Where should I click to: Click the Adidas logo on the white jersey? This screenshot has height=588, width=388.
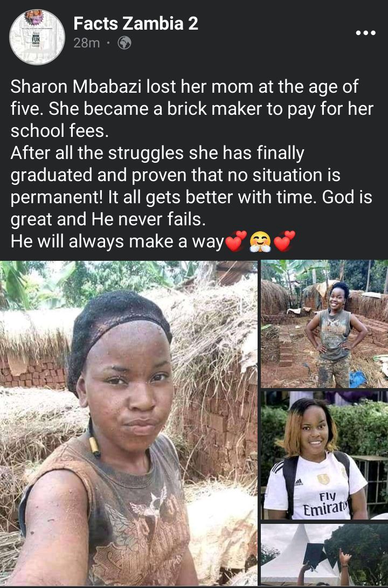(299, 482)
